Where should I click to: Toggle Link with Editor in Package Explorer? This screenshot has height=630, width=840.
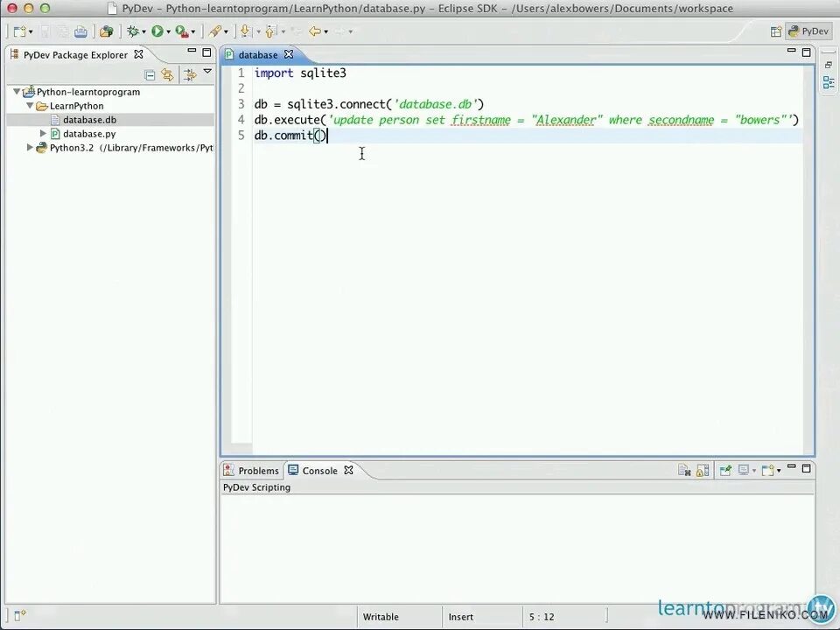coord(168,75)
